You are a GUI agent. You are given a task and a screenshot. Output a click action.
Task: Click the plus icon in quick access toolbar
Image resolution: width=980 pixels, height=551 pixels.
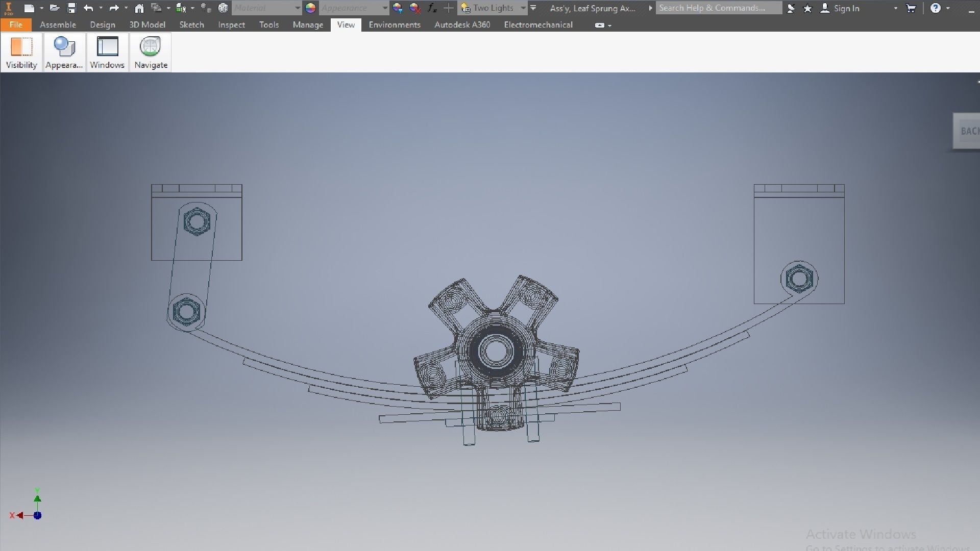tap(448, 8)
